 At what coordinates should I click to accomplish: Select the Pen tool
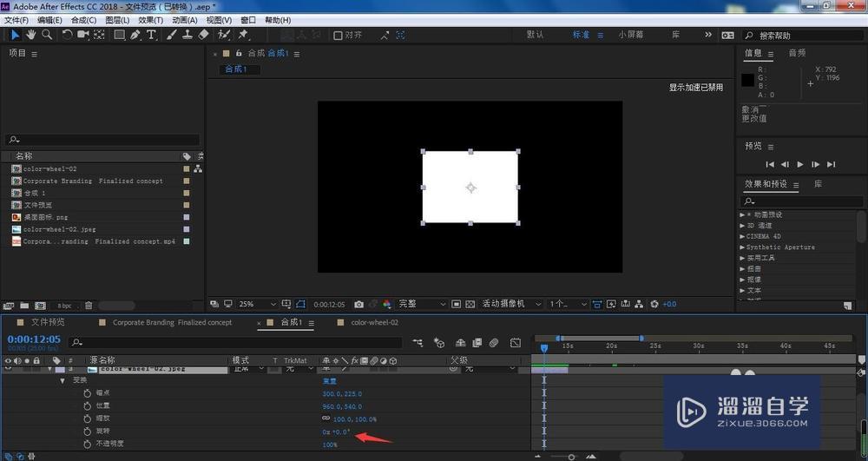tap(135, 35)
